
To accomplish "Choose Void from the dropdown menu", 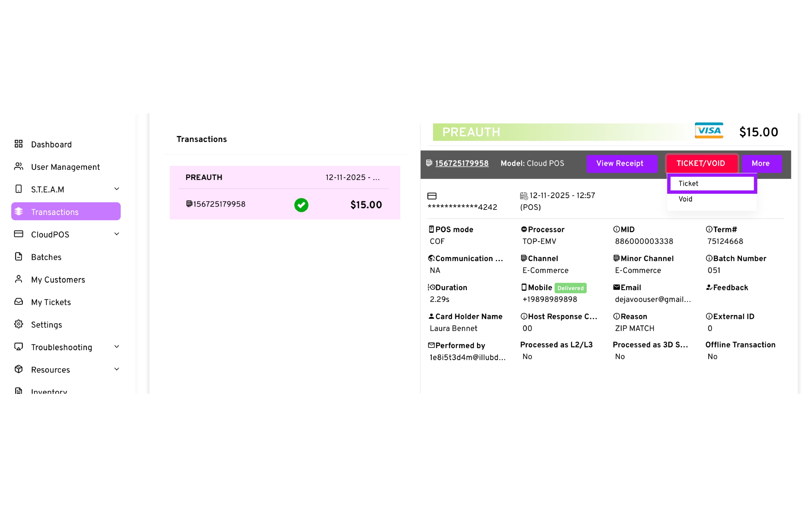I will click(685, 199).
